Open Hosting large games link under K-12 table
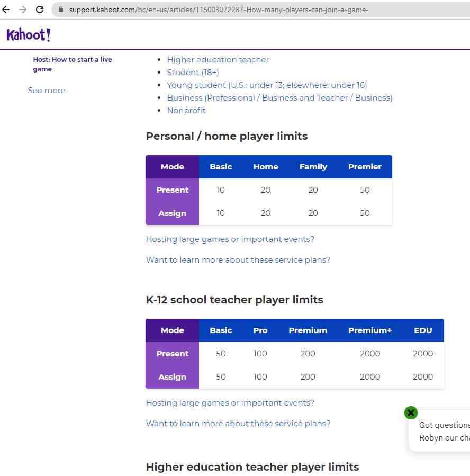 (x=230, y=403)
